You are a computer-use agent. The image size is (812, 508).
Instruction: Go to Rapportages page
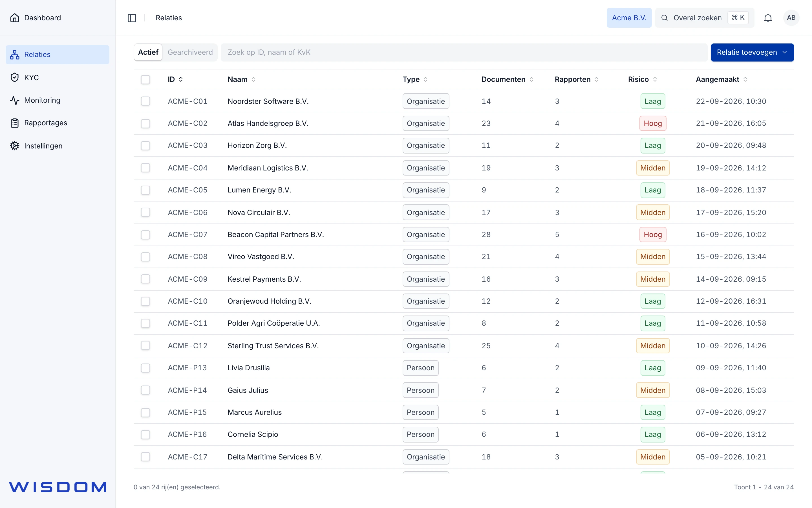coord(58,123)
